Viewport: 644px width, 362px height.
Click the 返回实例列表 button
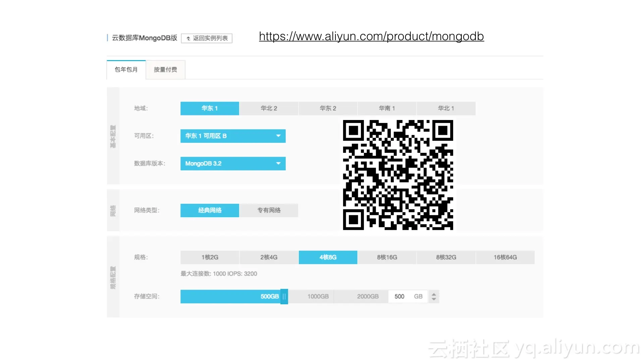coord(206,38)
